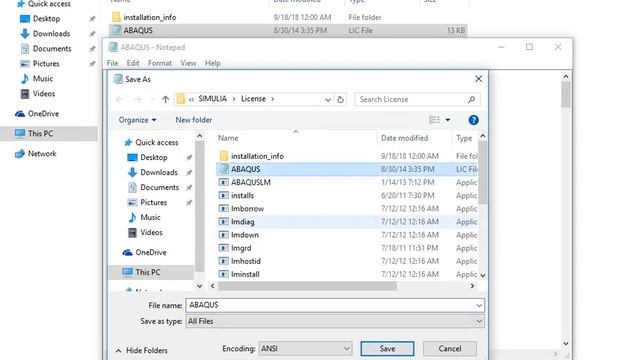Open Quick access in dialog sidebar
Image resolution: width=640 pixels, height=360 pixels.
(x=156, y=142)
